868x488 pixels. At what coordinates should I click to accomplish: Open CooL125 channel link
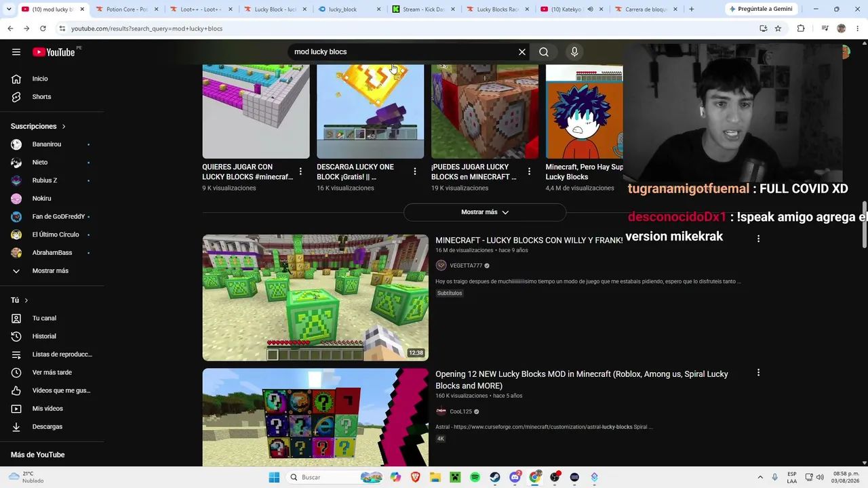(x=460, y=411)
